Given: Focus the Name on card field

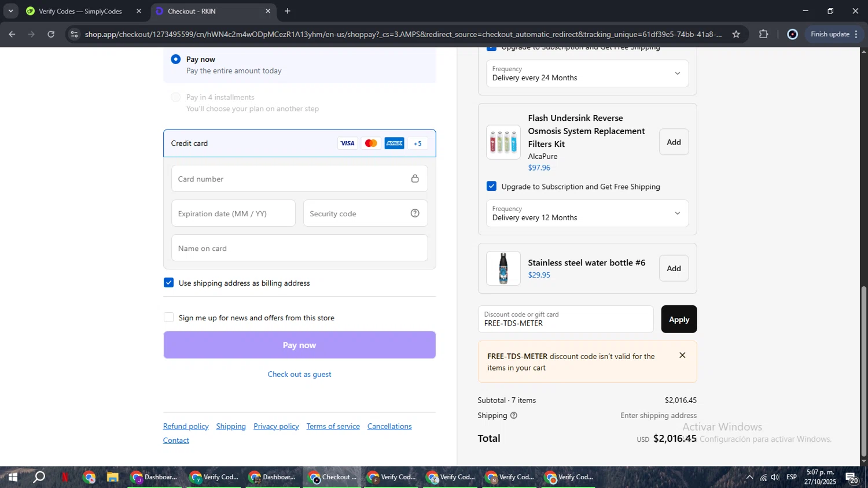Looking at the screenshot, I should tap(299, 248).
